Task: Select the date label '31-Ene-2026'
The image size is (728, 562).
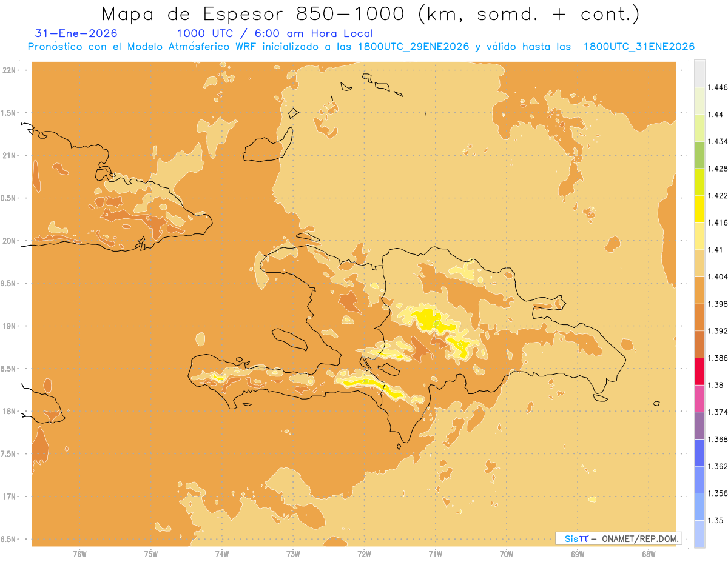Action: (76, 34)
